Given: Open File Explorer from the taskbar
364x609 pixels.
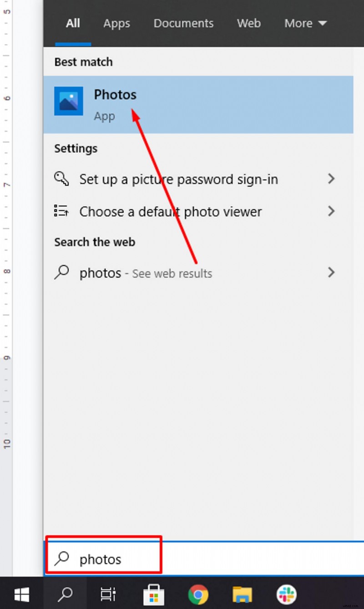Looking at the screenshot, I should point(242,594).
